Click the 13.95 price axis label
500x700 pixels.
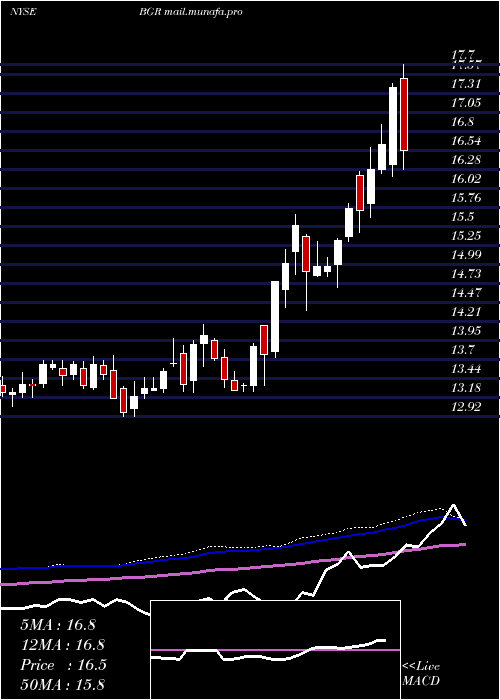(466, 330)
